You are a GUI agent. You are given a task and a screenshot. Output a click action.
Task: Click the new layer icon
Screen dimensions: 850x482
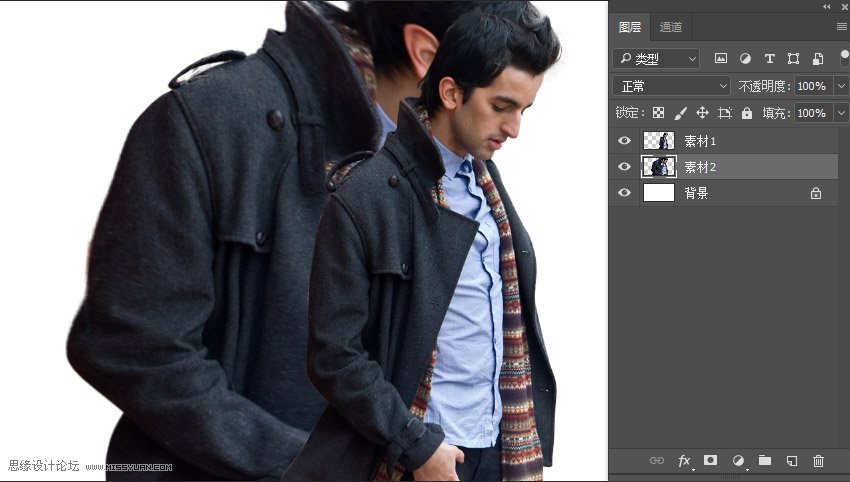[x=791, y=461]
